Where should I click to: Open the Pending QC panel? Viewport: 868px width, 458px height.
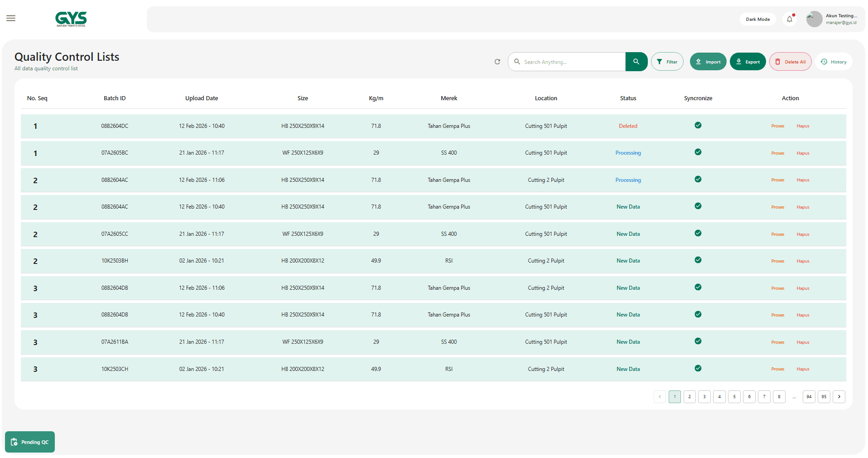coord(30,442)
